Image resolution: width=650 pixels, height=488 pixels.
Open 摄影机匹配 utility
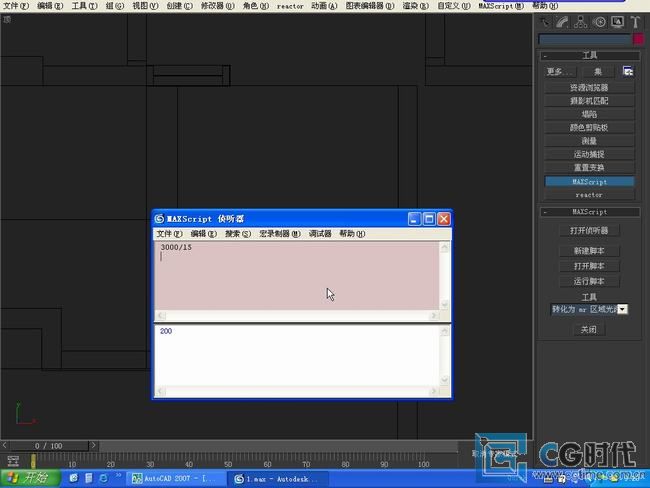click(x=589, y=101)
